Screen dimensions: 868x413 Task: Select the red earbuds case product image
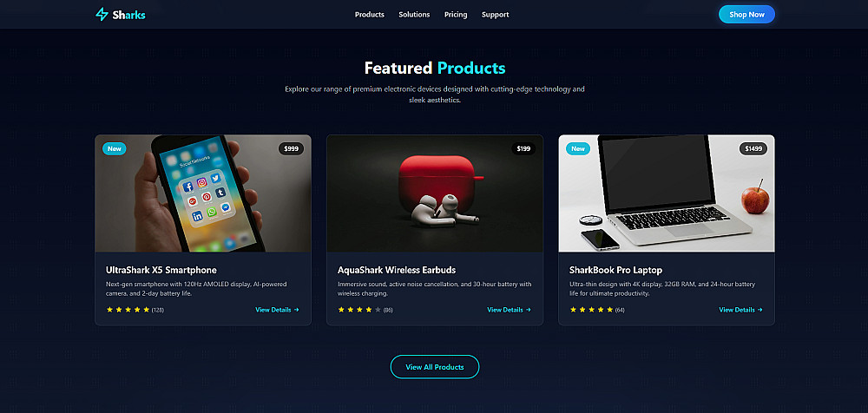click(x=435, y=193)
